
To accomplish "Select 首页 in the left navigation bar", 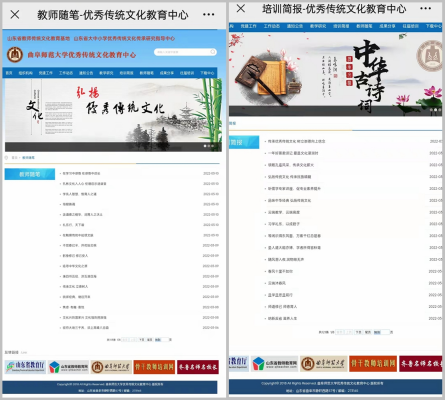I will click(x=9, y=73).
